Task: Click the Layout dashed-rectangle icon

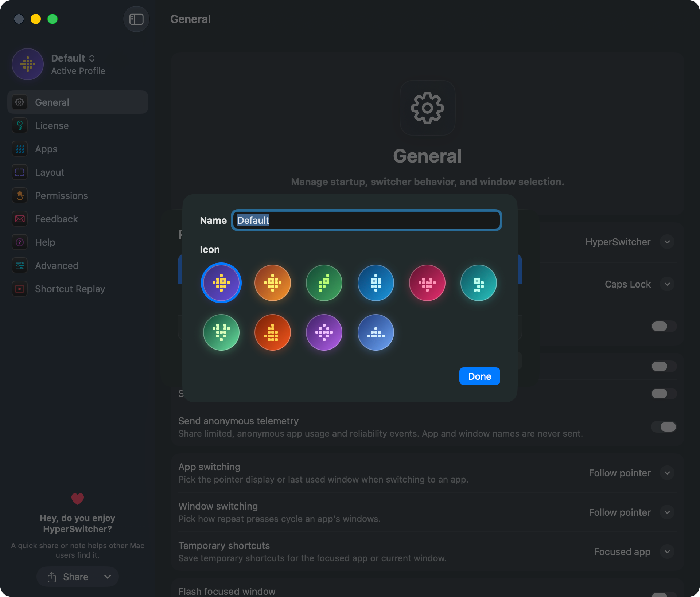Action: 20,172
